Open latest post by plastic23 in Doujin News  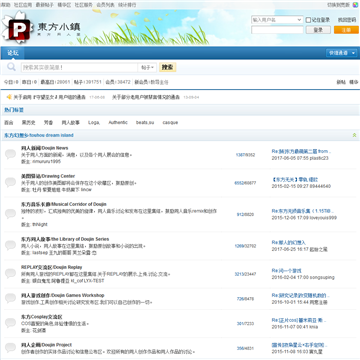tap(301, 151)
